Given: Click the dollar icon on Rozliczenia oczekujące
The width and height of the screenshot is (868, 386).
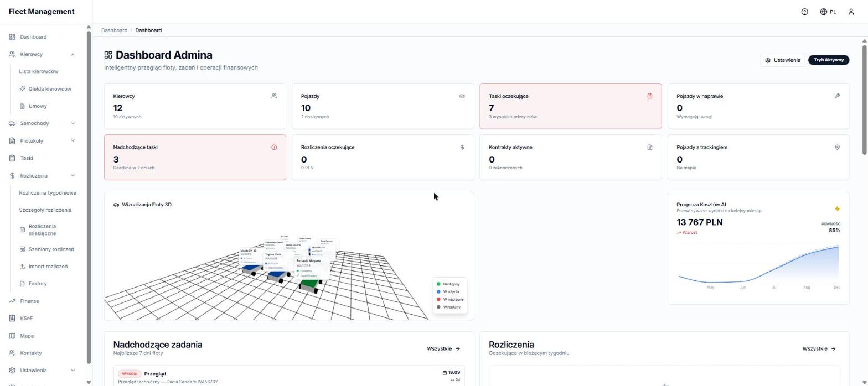Looking at the screenshot, I should [462, 148].
